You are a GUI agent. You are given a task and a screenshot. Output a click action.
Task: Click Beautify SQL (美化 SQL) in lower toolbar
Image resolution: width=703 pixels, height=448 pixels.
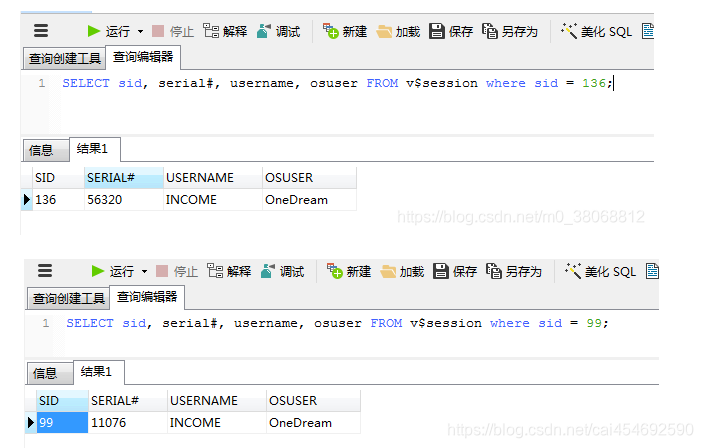(600, 271)
